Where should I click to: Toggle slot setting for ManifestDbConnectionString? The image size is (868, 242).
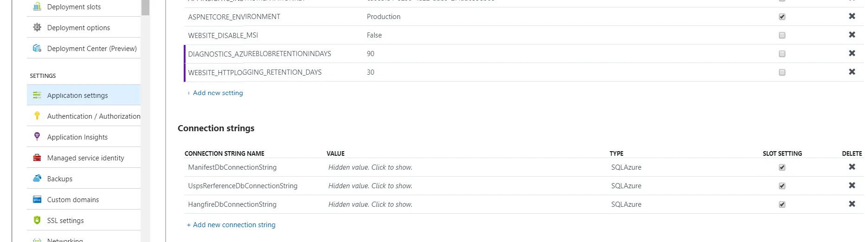(x=782, y=167)
